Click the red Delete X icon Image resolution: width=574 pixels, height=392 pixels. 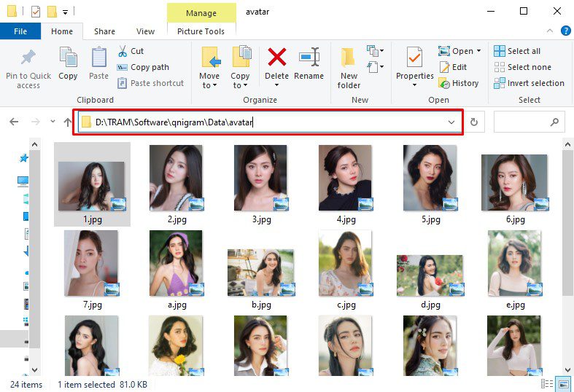point(276,58)
